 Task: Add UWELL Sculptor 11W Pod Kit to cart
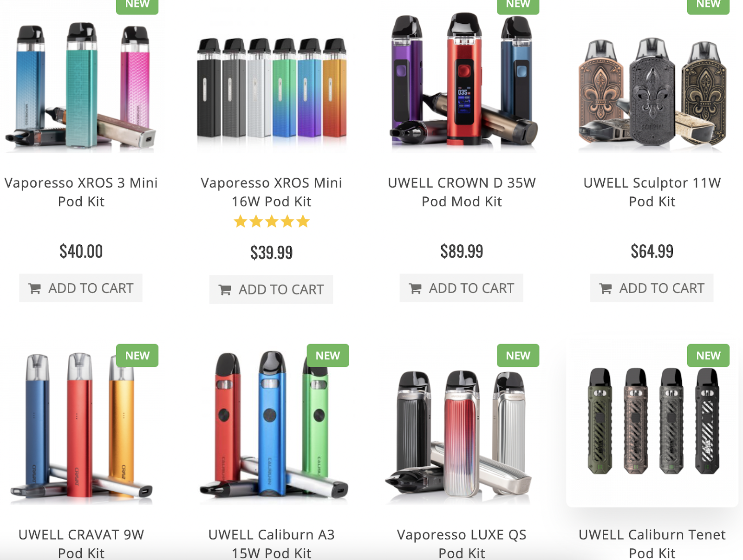click(652, 288)
